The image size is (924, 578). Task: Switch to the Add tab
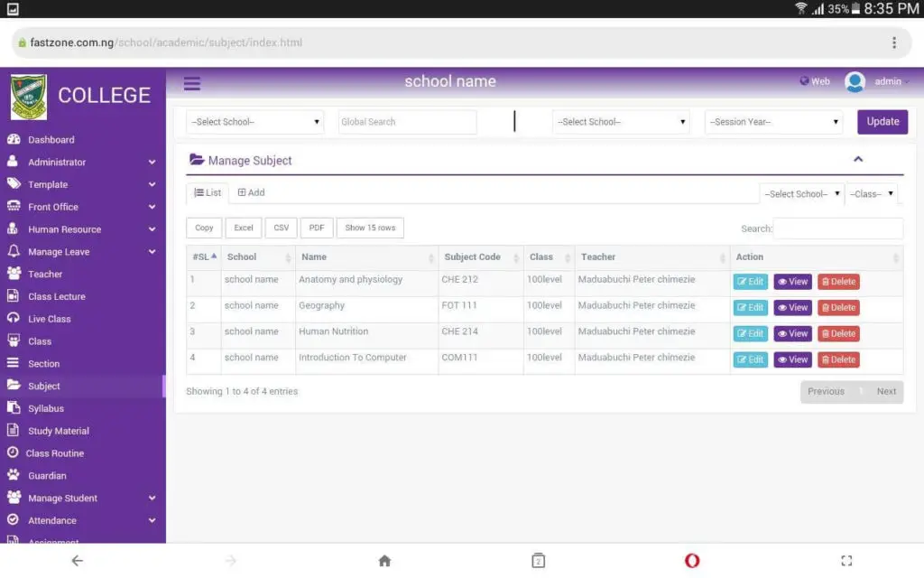[x=250, y=192]
